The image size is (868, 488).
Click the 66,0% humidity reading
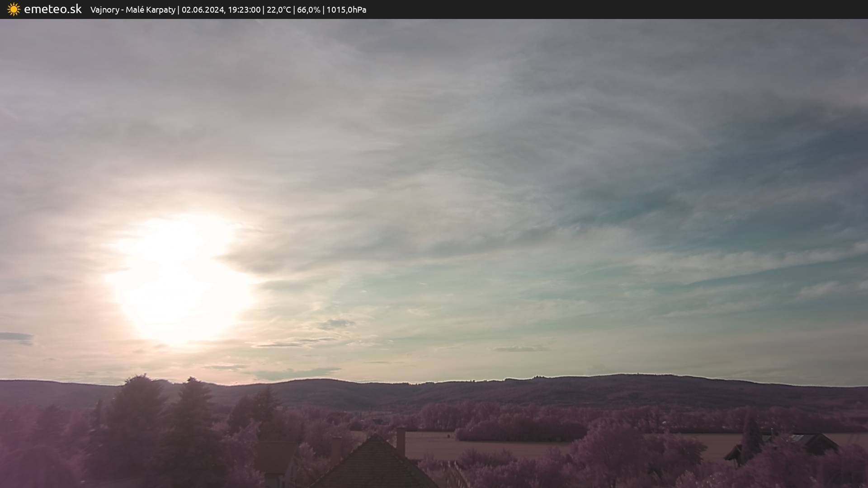[308, 9]
